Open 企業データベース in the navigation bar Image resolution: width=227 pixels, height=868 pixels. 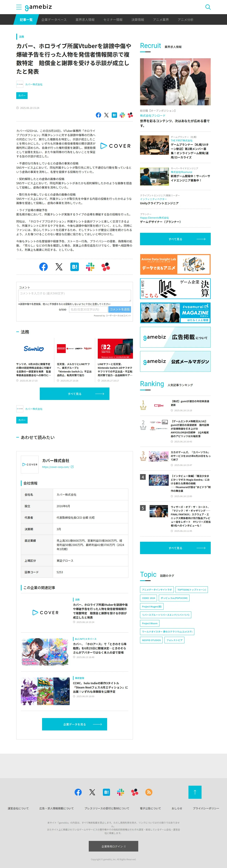click(x=54, y=19)
